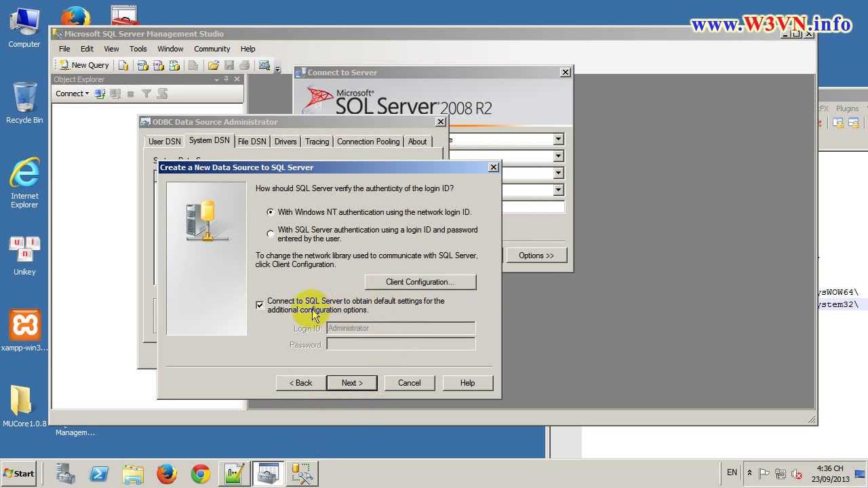Open Help menu in Management Studio
The image size is (868, 488).
click(248, 49)
